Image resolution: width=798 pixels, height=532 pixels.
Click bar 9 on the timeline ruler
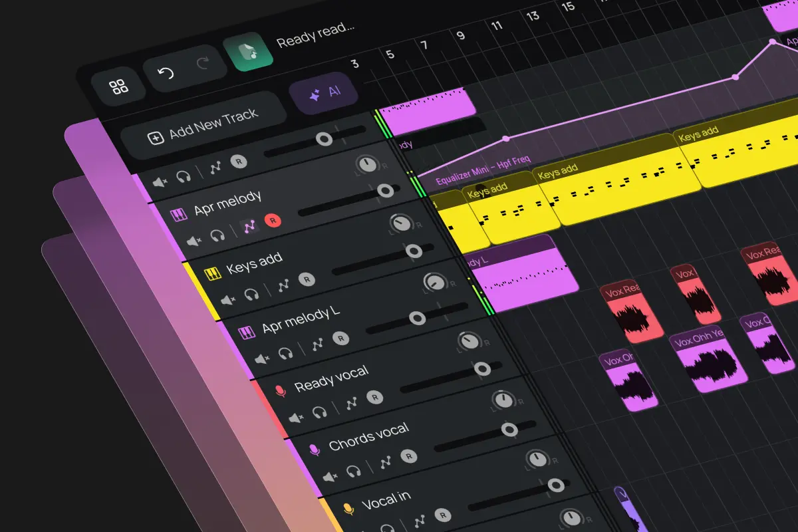(x=461, y=36)
